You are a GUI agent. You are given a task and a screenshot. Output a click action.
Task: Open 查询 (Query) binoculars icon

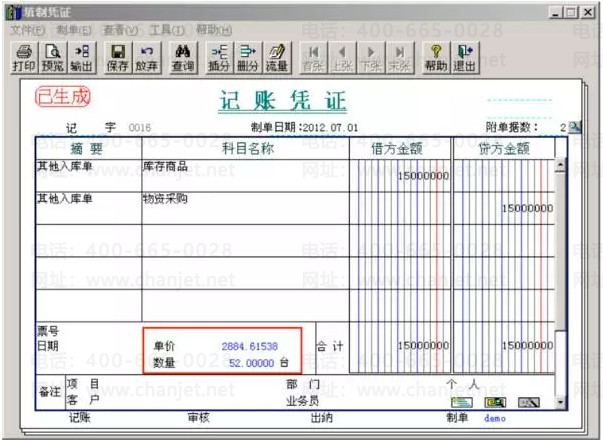point(183,58)
